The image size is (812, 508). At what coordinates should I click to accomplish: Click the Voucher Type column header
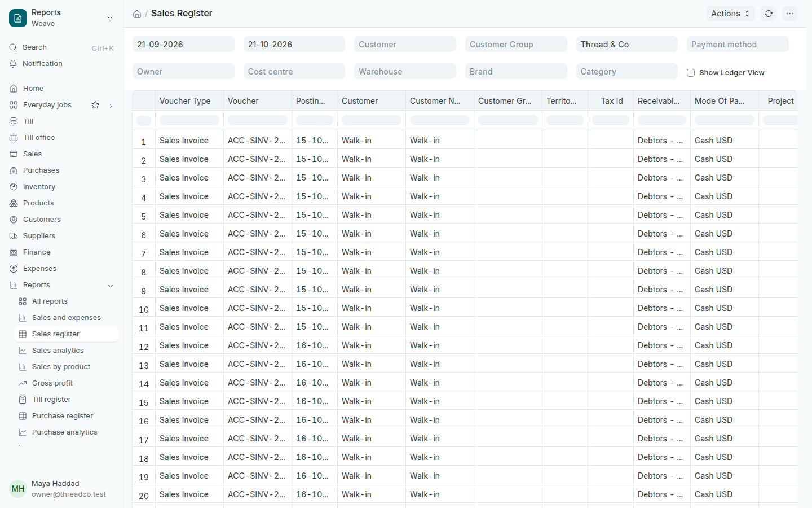pyautogui.click(x=189, y=101)
